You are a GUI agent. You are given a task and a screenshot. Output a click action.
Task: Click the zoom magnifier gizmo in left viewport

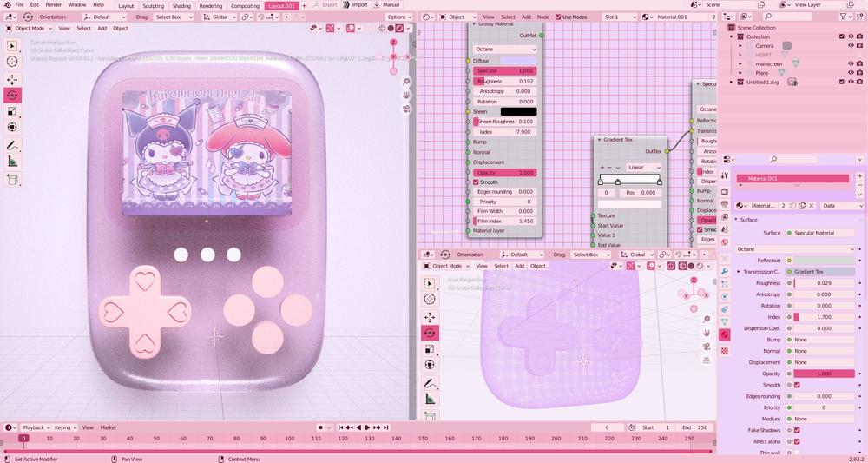tap(407, 82)
